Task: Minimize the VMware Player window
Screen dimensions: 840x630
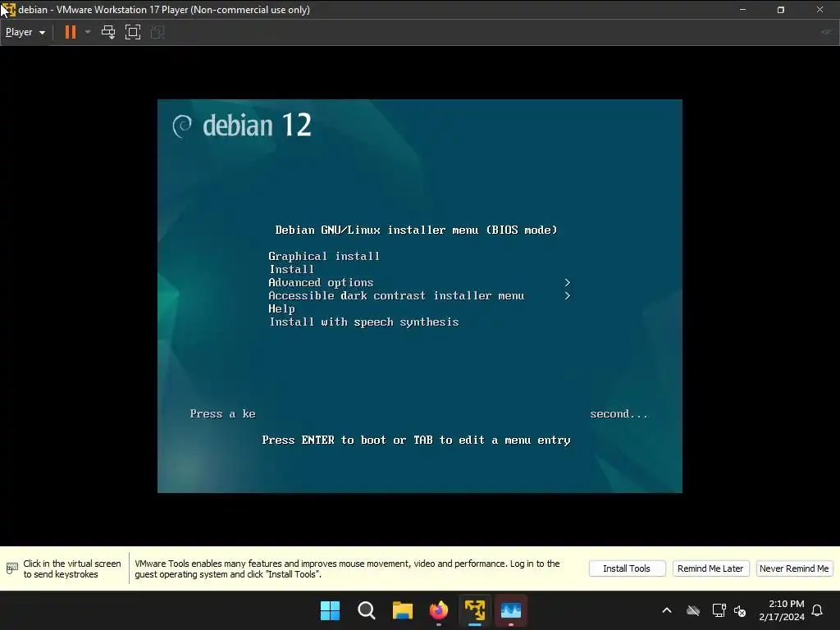Action: click(x=742, y=10)
